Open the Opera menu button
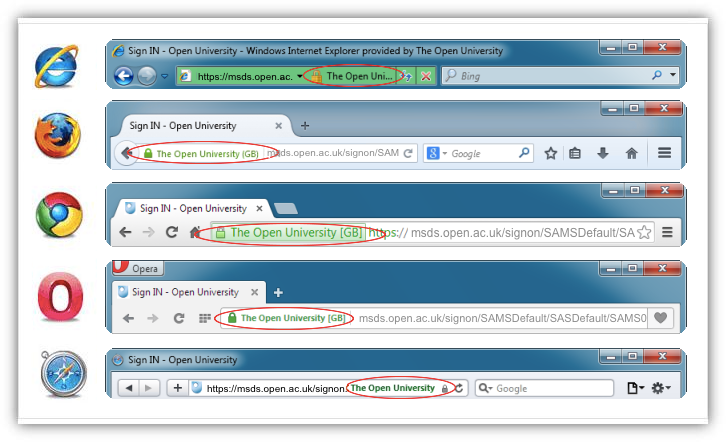Image resolution: width=726 pixels, height=442 pixels. pos(138,268)
